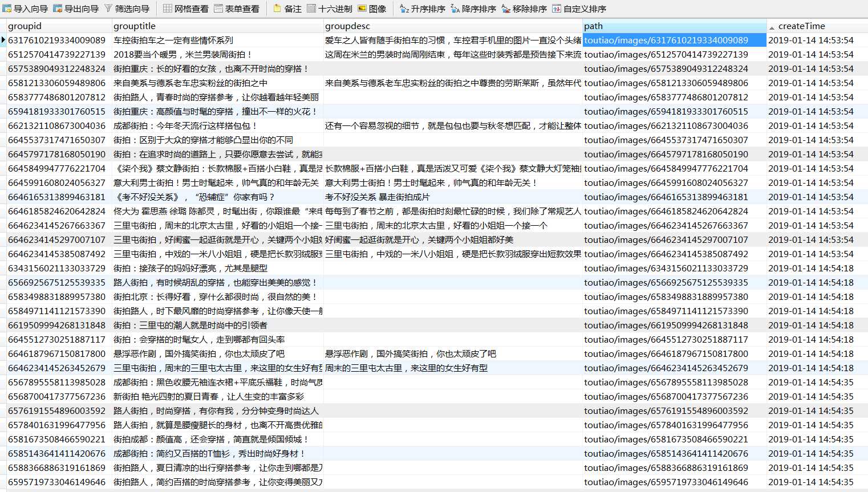Open 自定义排序 custom sort

point(579,9)
